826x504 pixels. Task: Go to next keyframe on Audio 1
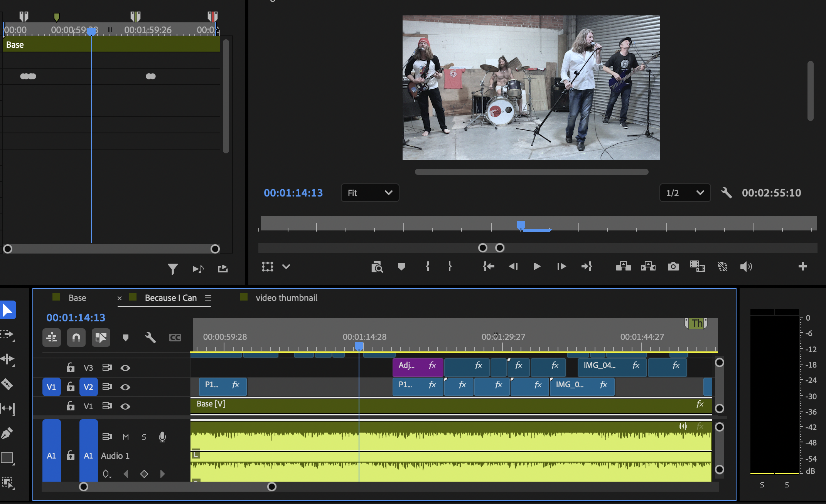(x=162, y=474)
